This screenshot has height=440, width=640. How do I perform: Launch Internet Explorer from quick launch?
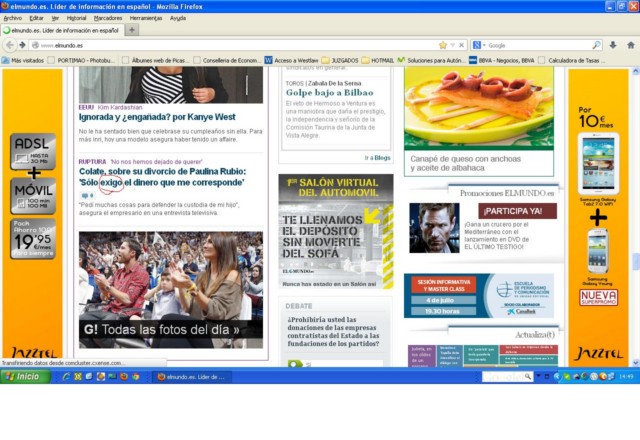pos(66,377)
